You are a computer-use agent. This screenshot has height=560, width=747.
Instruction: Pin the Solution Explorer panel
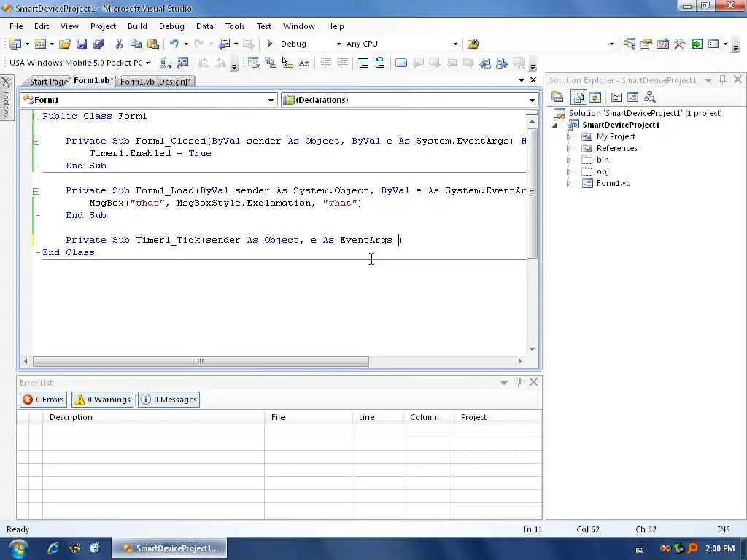(x=723, y=80)
